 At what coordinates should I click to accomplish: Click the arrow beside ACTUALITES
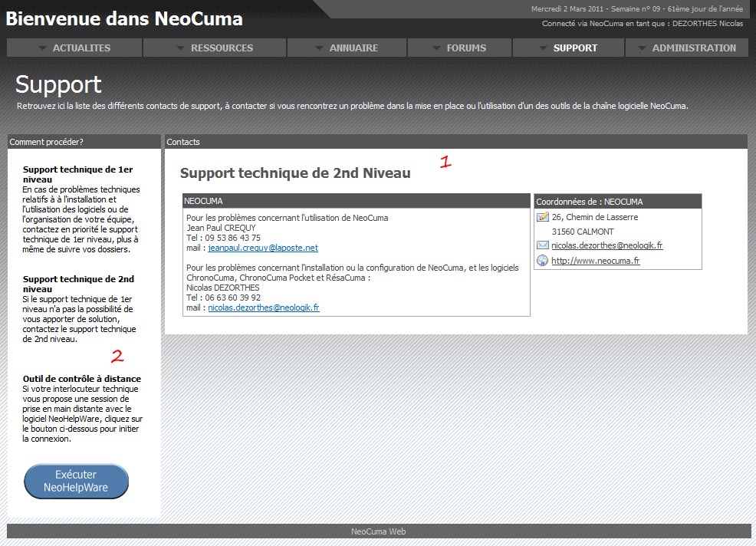(x=42, y=48)
